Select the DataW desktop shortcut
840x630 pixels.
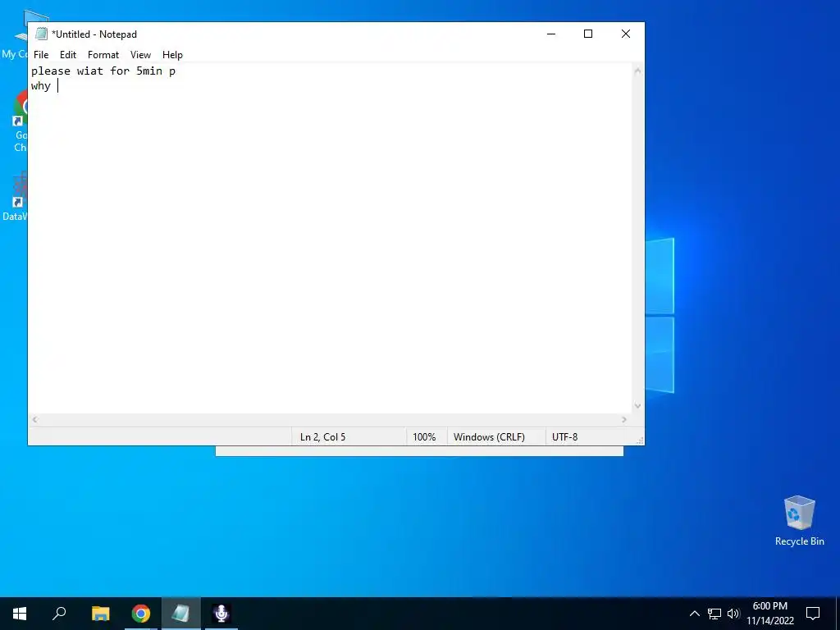pos(15,196)
